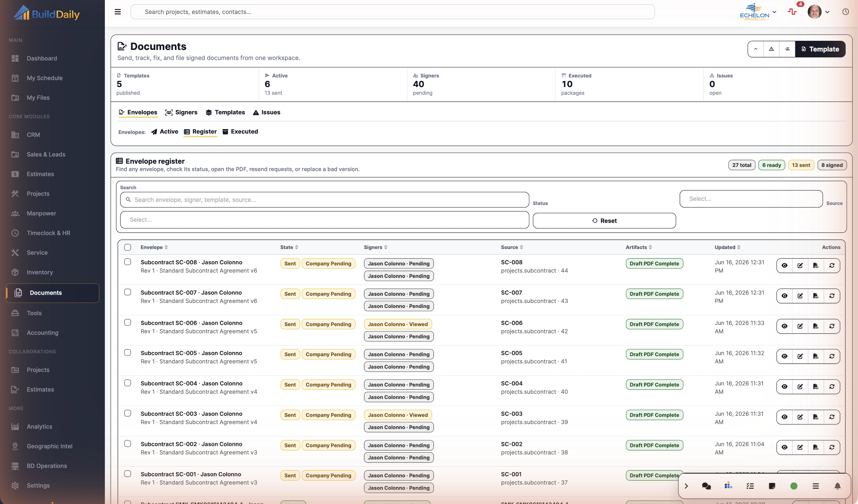This screenshot has height=504, width=858.
Task: Click the PDF icon for SC-002 row
Action: [x=816, y=447]
